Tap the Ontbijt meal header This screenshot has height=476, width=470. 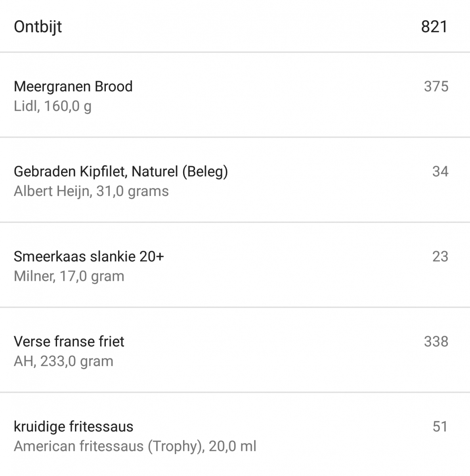[x=38, y=27]
